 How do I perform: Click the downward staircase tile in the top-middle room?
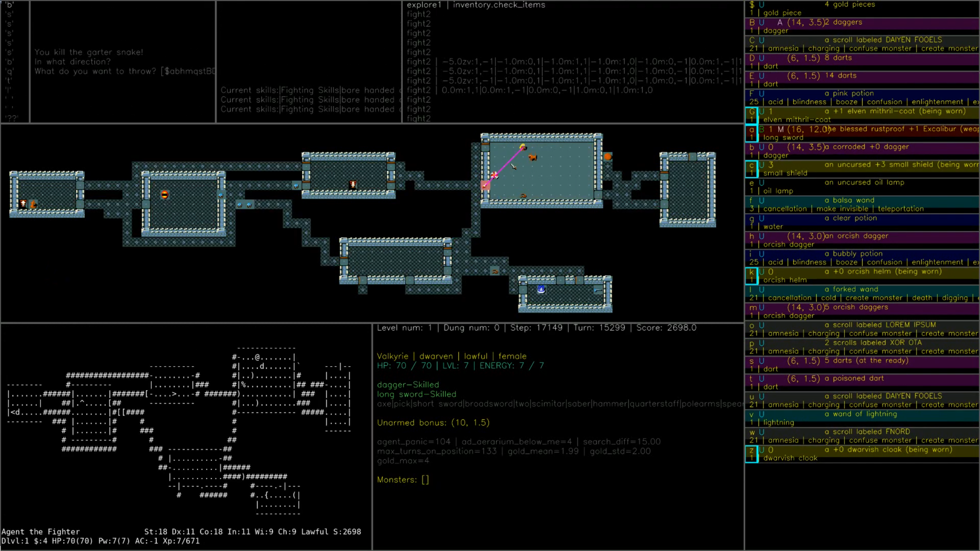pyautogui.click(x=353, y=185)
